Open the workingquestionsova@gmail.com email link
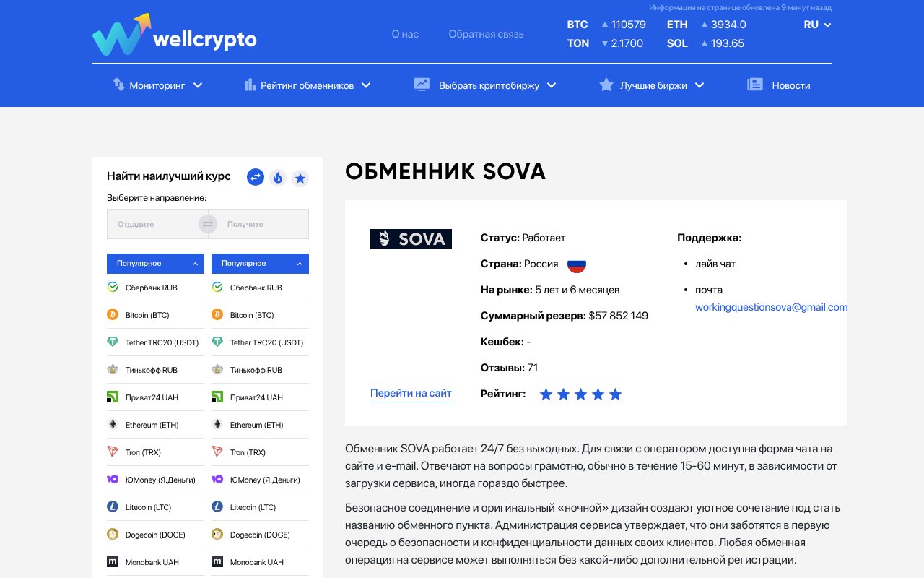Viewport: 924px width, 578px height. click(x=771, y=307)
